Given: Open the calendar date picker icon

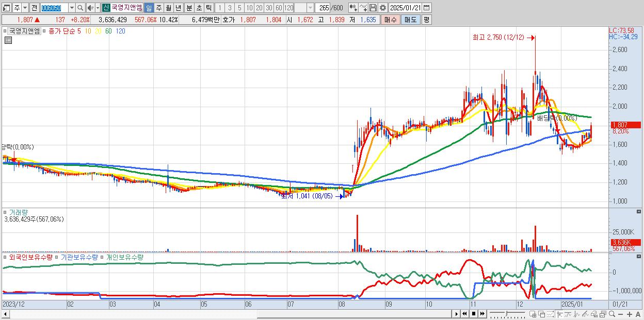Looking at the screenshot, I should [426, 8].
